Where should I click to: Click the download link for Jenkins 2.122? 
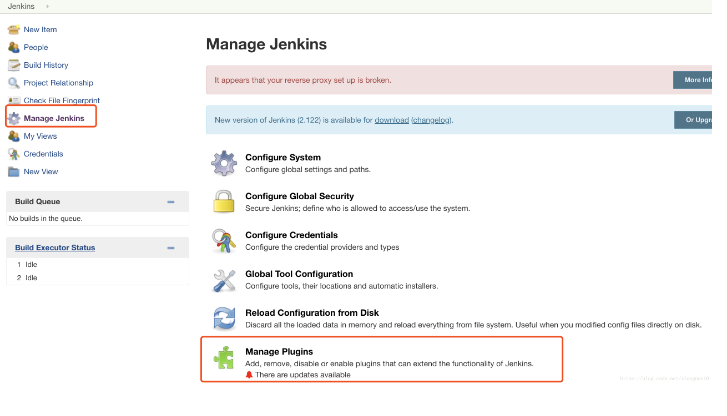point(392,120)
